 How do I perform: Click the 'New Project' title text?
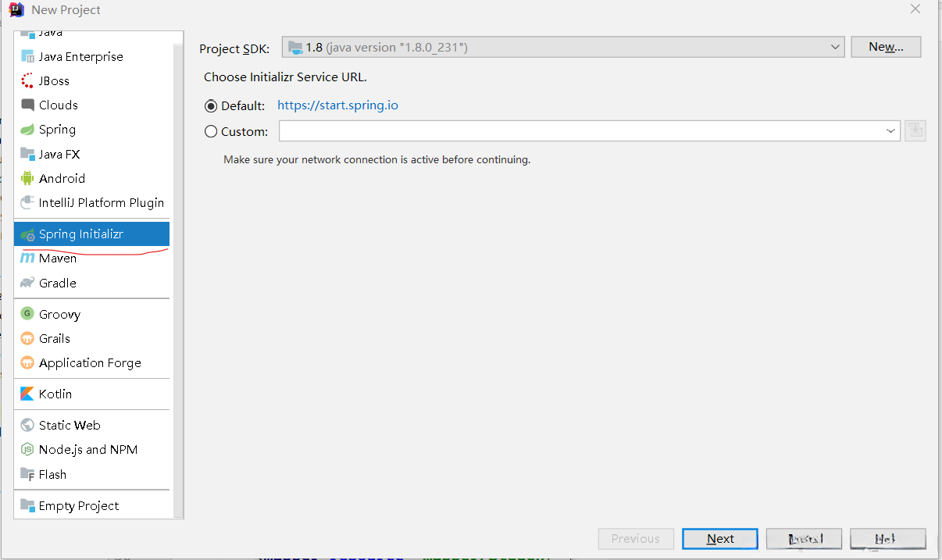point(66,10)
